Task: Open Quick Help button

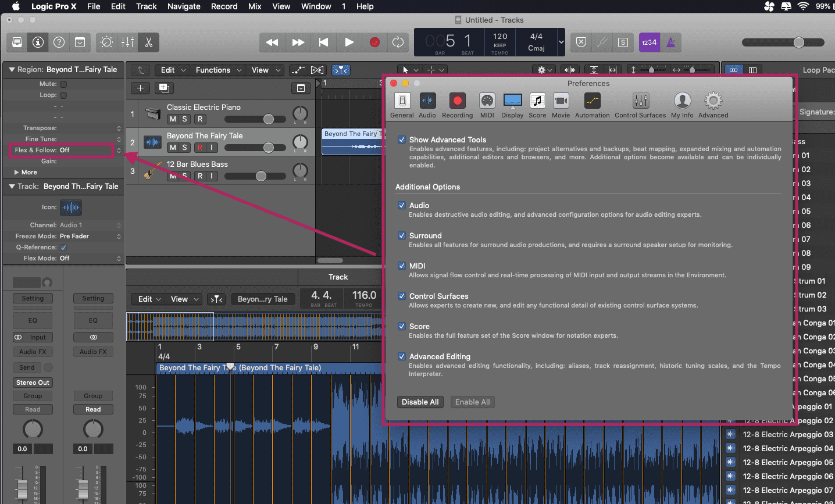Action: (x=59, y=42)
